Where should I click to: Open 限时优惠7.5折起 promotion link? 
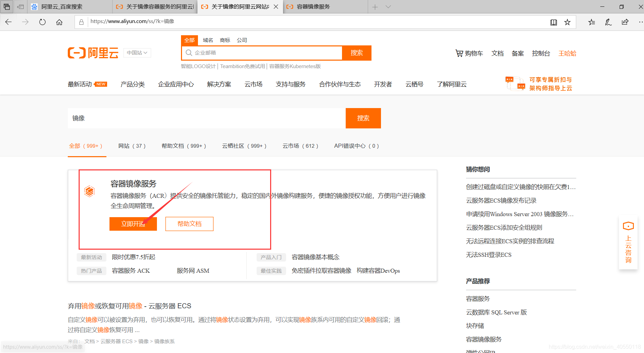[x=134, y=257]
